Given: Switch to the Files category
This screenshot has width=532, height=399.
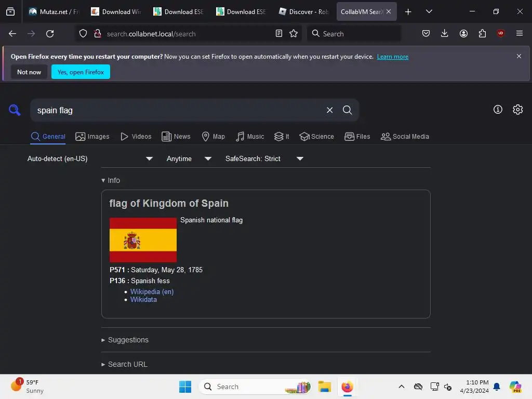Looking at the screenshot, I should click(357, 137).
